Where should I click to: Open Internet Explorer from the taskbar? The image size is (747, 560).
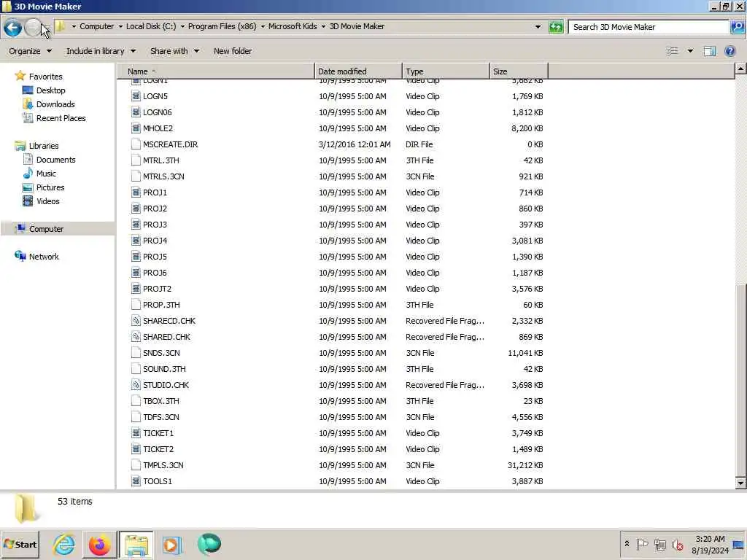(x=63, y=545)
